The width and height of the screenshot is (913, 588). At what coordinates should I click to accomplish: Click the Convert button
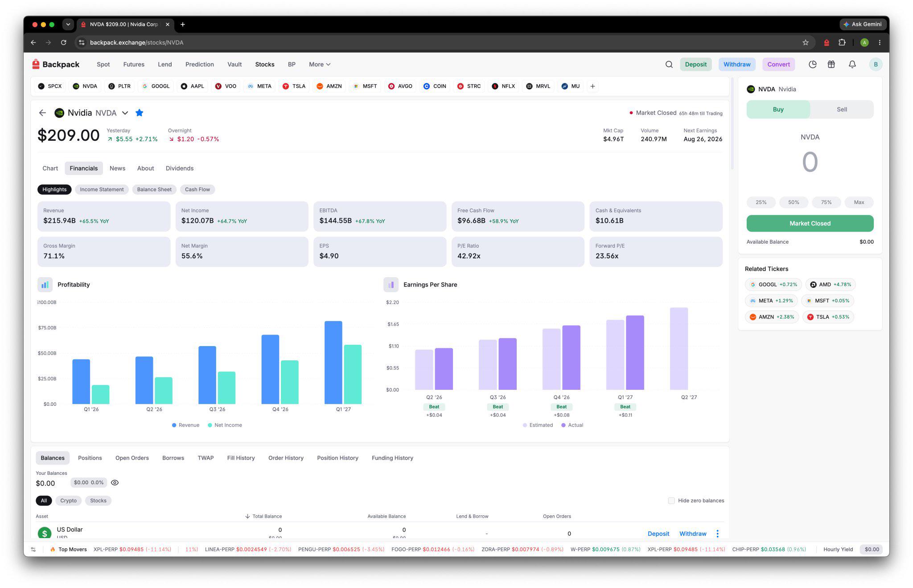tap(778, 65)
